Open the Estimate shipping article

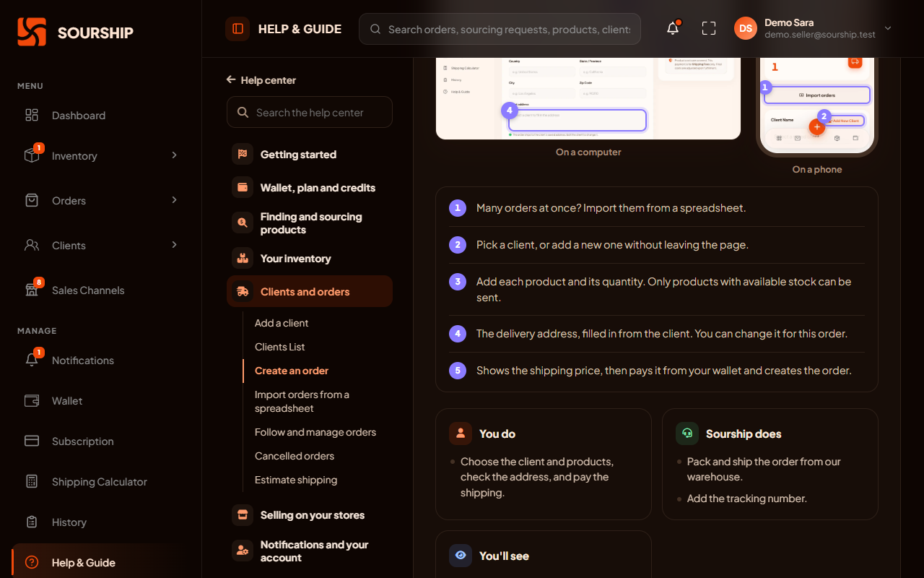click(x=296, y=480)
